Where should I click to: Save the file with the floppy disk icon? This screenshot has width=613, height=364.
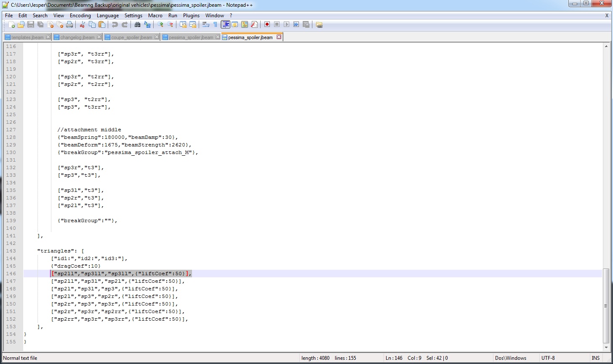pyautogui.click(x=31, y=24)
